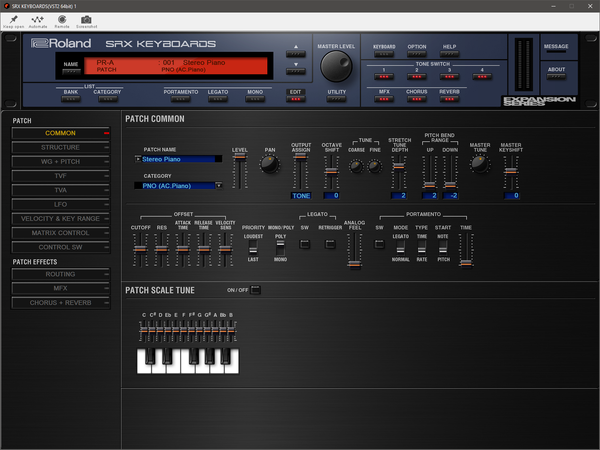
Task: Toggle the PORTAMENTO button
Action: (x=181, y=99)
